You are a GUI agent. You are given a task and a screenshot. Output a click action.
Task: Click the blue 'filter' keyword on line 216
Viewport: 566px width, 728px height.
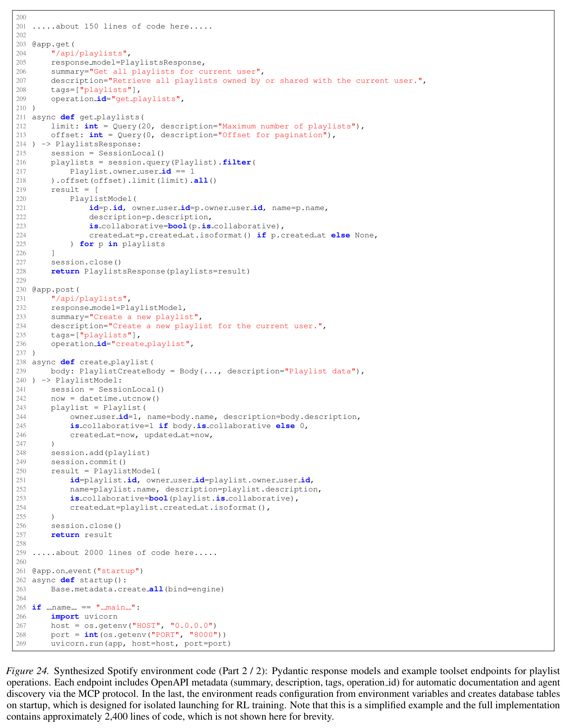point(236,163)
